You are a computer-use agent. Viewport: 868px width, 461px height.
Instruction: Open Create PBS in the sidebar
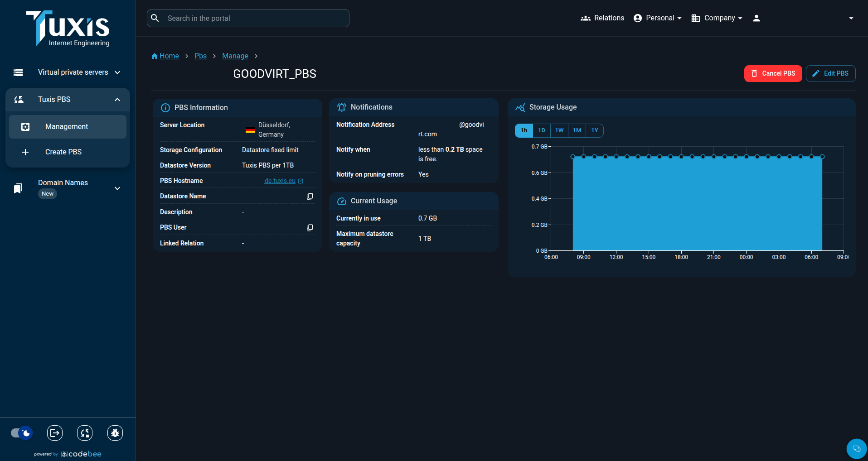[x=68, y=152]
